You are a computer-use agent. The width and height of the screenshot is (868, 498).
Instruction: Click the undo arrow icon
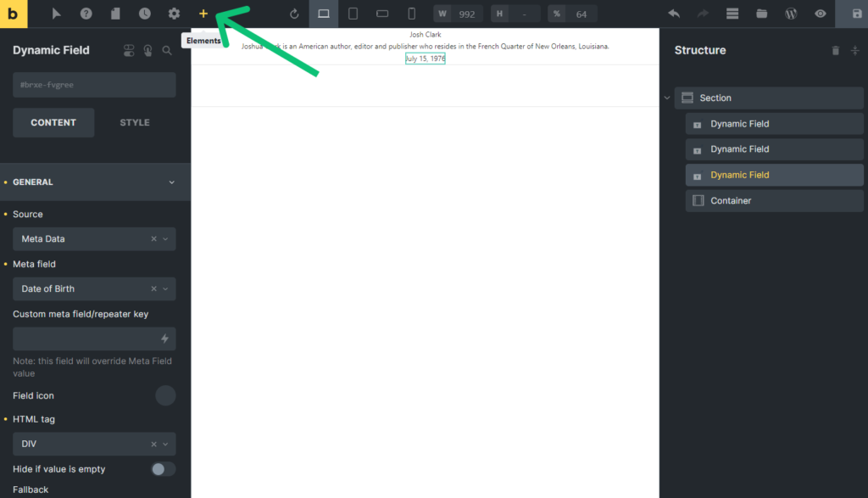pyautogui.click(x=674, y=14)
